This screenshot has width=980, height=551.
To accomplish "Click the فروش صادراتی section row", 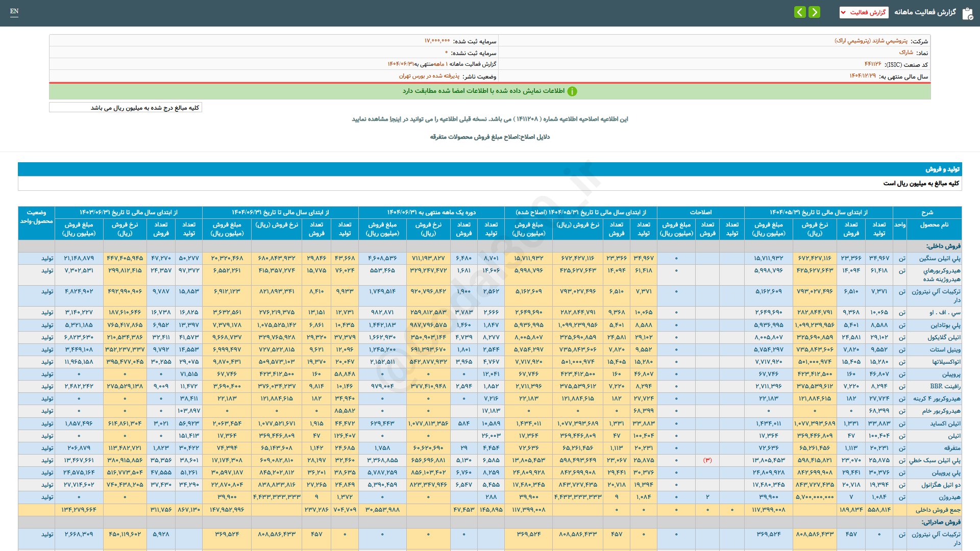I will pos(940,522).
